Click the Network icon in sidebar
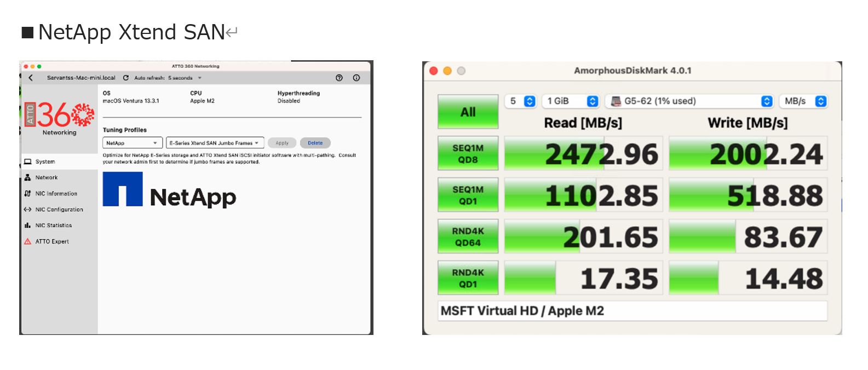 27,177
